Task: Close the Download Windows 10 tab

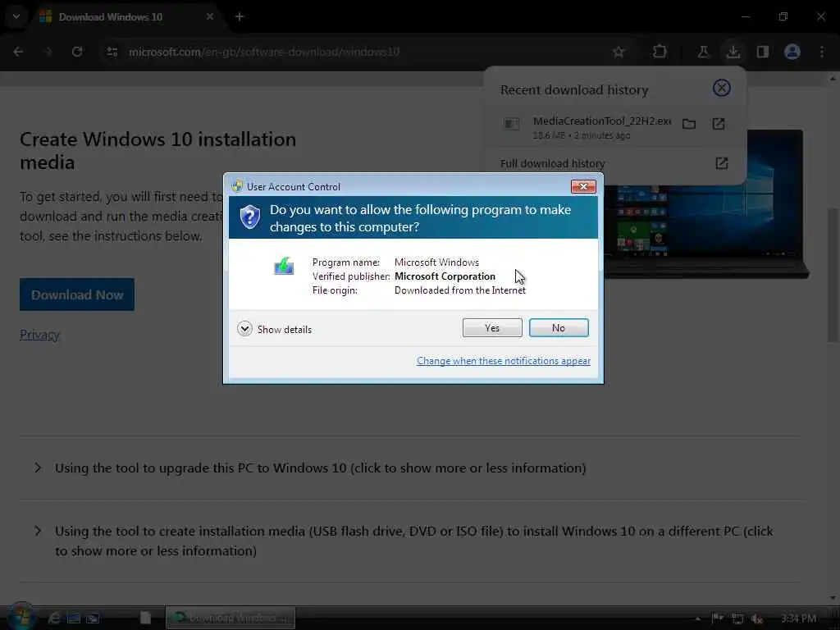Action: (210, 16)
